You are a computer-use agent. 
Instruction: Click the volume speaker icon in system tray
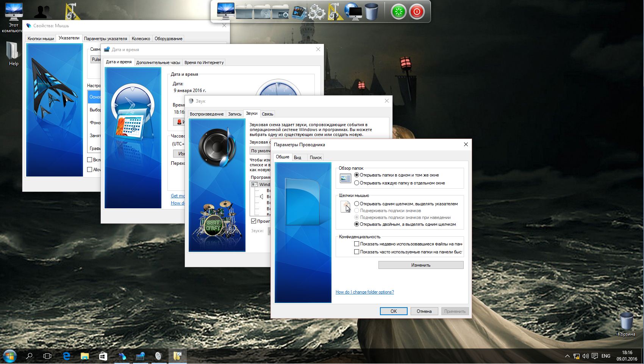(586, 356)
